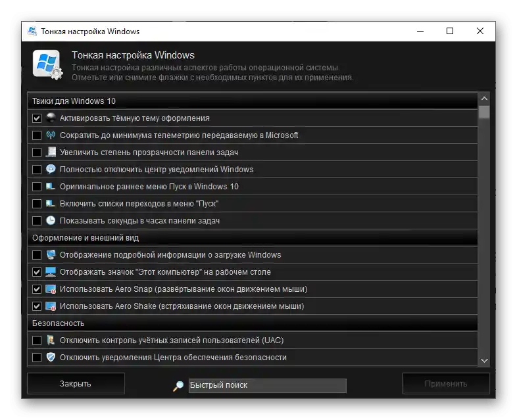Click the app icon in the title bar
Screen dimensions: 517x420
[x=32, y=32]
